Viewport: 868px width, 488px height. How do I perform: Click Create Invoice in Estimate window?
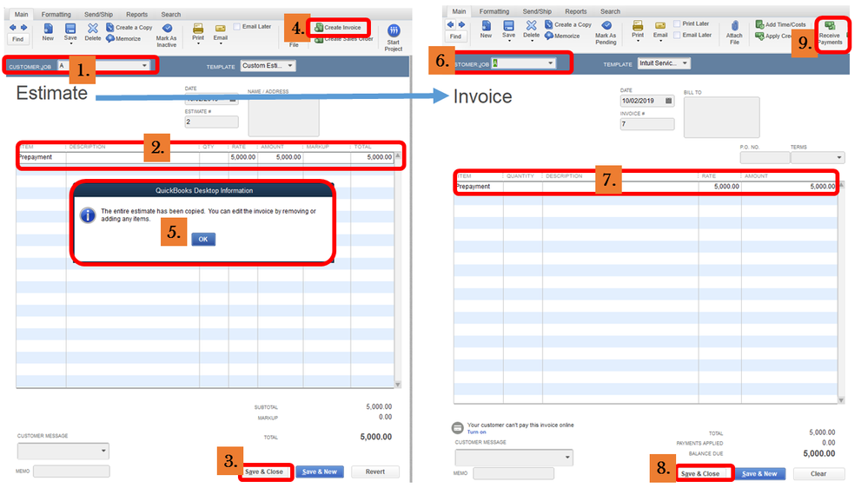[338, 27]
